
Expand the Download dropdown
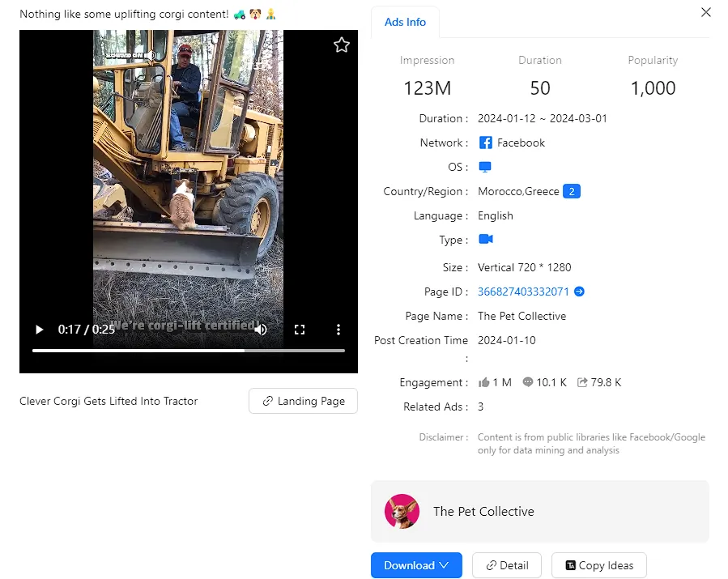(416, 565)
